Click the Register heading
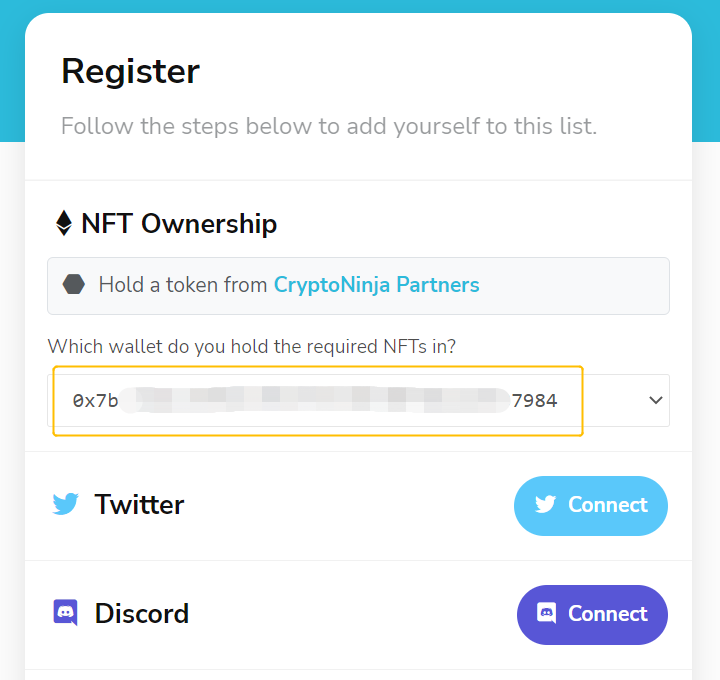This screenshot has height=680, width=720. 130,72
